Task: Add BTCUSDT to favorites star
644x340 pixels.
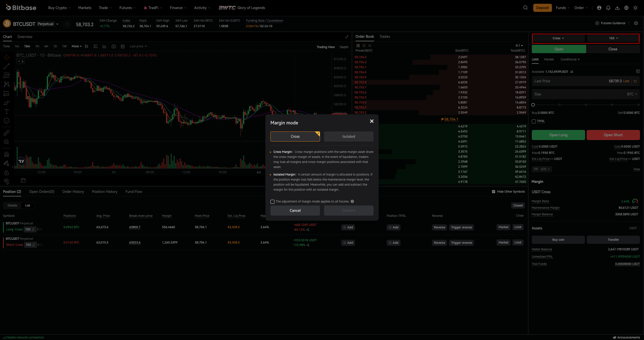Action: (x=67, y=24)
